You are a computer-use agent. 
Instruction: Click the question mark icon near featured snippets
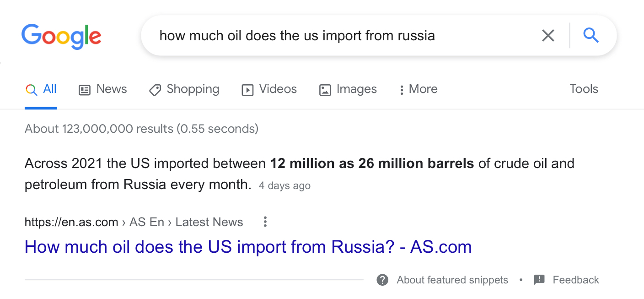[x=382, y=280]
